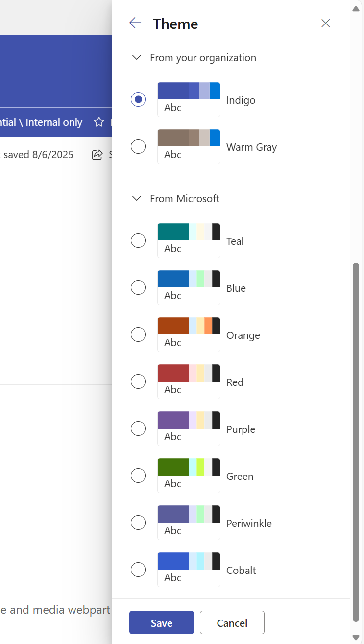Click the back arrow in Theme panel
This screenshot has width=364, height=644.
tap(135, 23)
